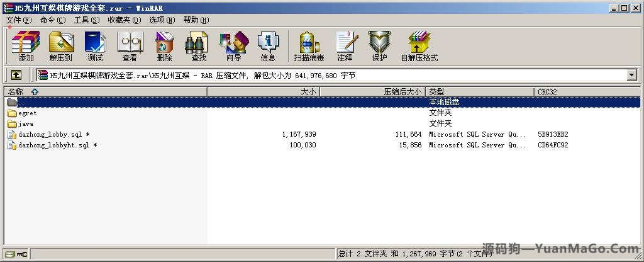Select the dazhong_lobbyht.sql * file name
This screenshot has width=644, height=262.
pyautogui.click(x=57, y=145)
